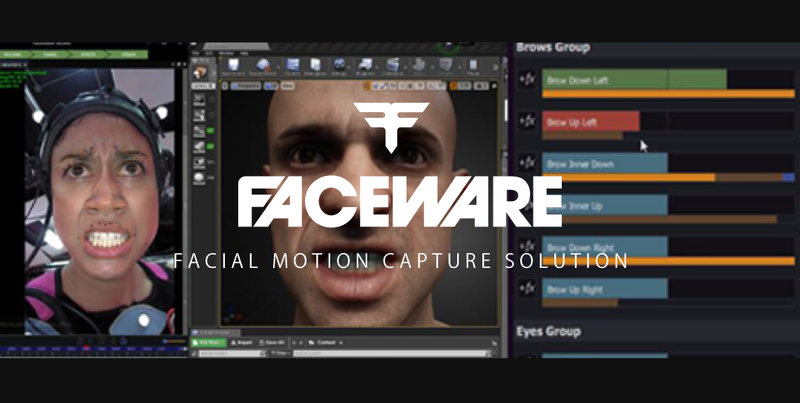Click the fx icon beside Brow Down Right

527,247
